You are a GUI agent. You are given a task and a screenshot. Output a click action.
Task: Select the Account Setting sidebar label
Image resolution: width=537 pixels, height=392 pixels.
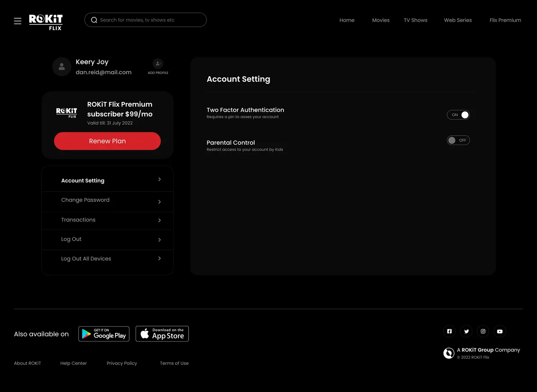pos(83,181)
